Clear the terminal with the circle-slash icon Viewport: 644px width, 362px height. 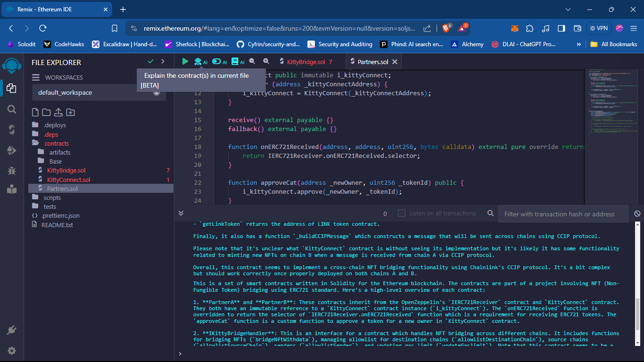point(636,213)
